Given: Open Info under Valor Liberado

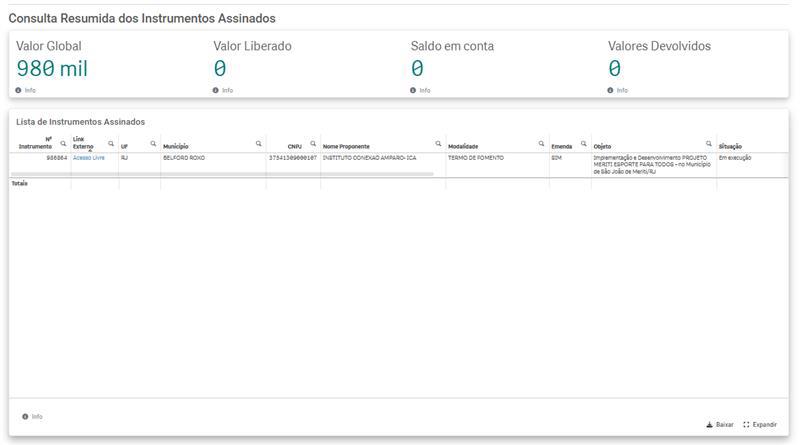Looking at the screenshot, I should 222,90.
